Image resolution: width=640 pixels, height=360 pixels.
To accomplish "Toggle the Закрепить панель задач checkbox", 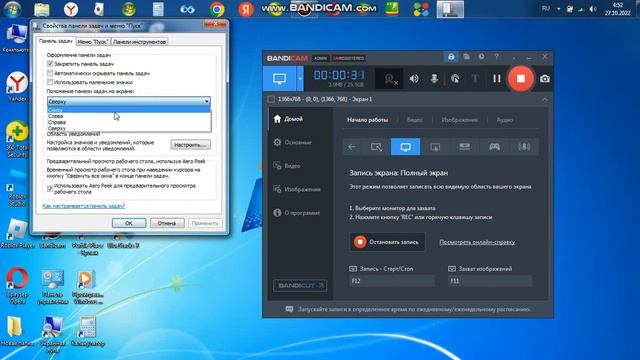I will click(x=50, y=64).
